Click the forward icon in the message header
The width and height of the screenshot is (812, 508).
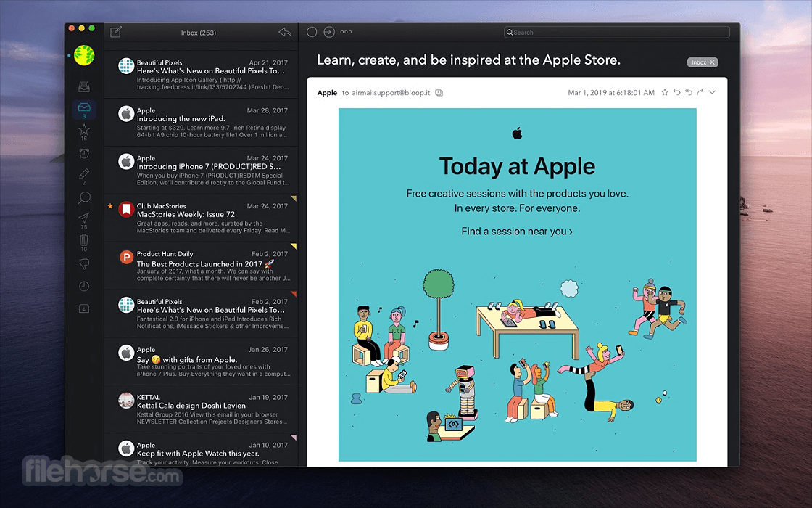coord(700,92)
